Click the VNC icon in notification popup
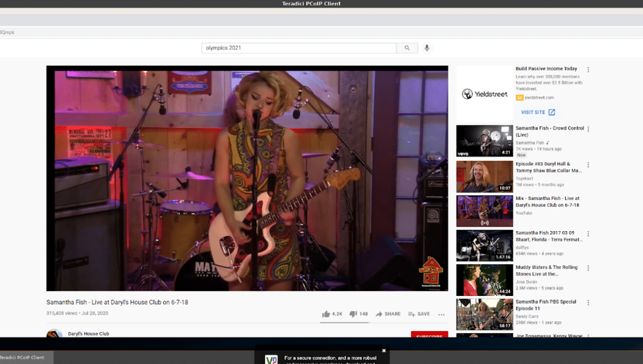The height and width of the screenshot is (364, 643). tap(271, 359)
